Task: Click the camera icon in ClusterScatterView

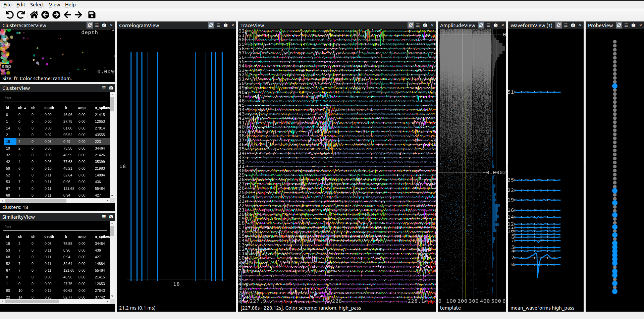Action: point(104,25)
